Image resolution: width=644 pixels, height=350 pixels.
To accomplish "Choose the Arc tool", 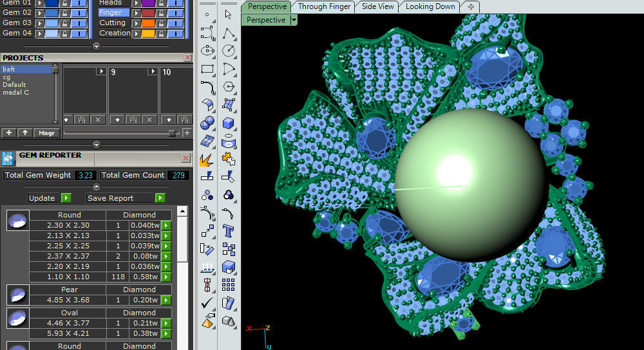I will [x=229, y=69].
